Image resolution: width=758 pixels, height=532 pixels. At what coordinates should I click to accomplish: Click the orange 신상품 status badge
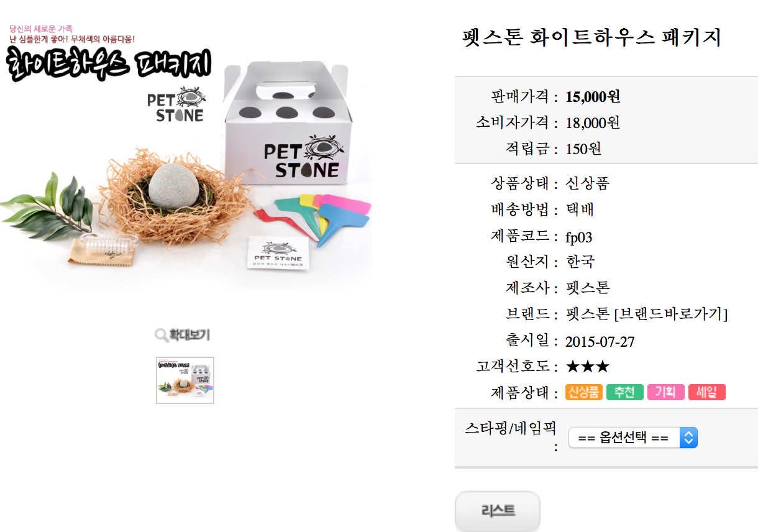[x=583, y=393]
